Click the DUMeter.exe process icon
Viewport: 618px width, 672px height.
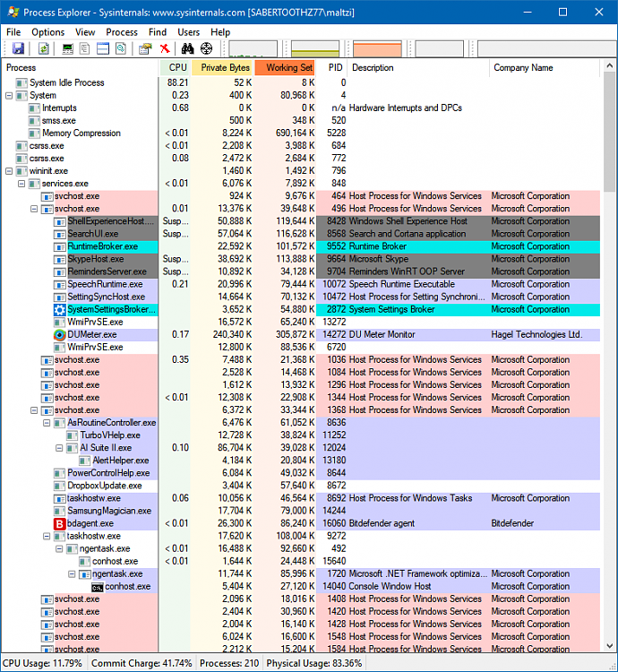[59, 335]
